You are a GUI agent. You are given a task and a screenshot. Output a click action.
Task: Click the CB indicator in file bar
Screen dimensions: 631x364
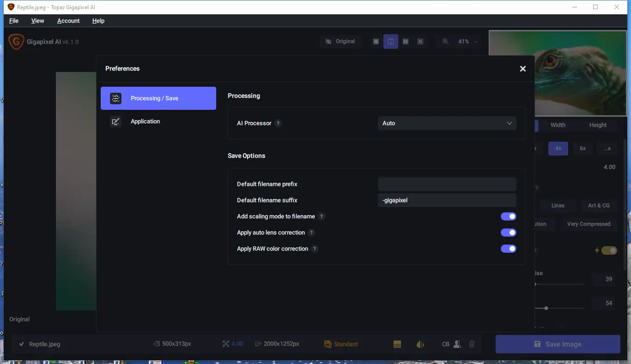pos(446,344)
